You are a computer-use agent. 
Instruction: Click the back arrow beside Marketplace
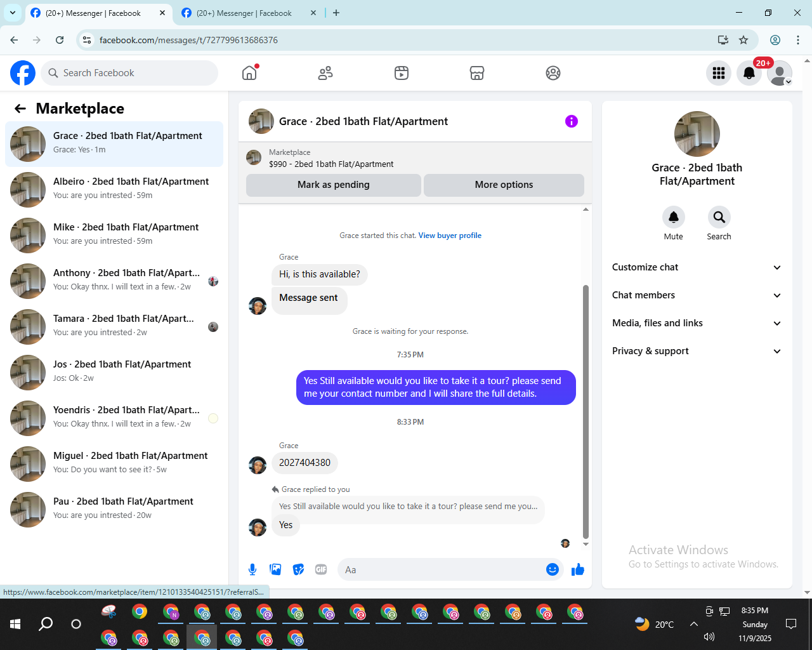[20, 109]
